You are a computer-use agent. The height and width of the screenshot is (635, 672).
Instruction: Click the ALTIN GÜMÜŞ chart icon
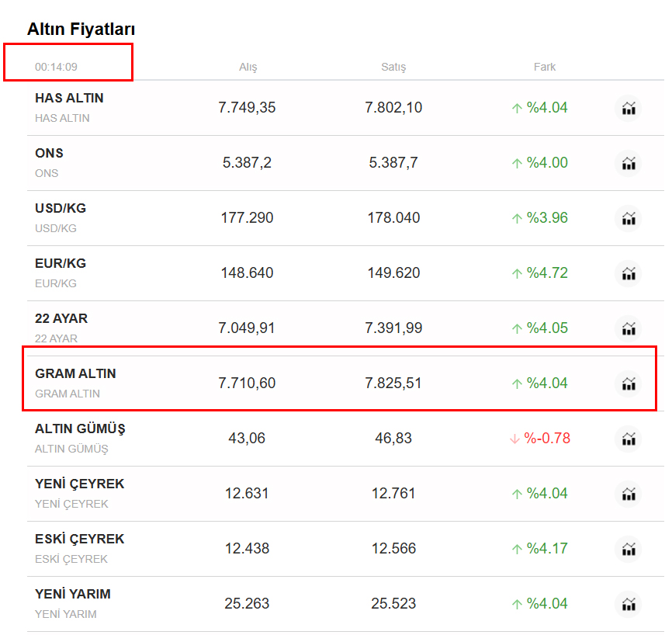click(629, 439)
